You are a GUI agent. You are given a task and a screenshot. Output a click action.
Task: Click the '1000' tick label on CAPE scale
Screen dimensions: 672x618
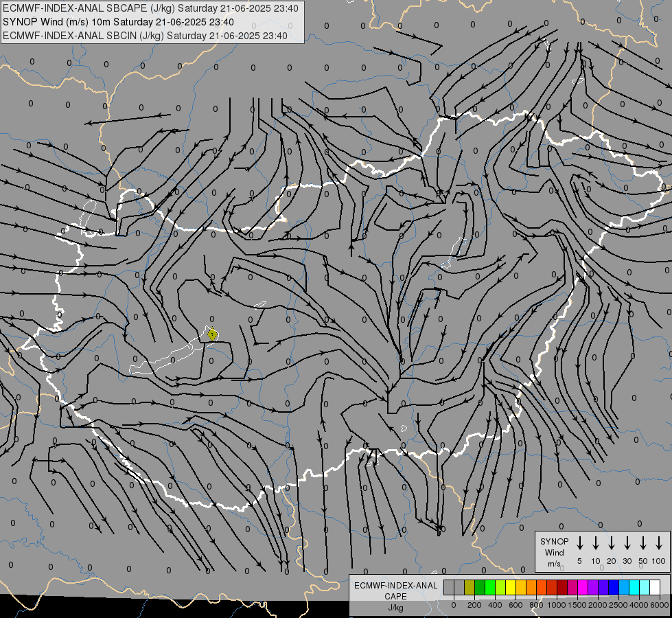click(557, 605)
